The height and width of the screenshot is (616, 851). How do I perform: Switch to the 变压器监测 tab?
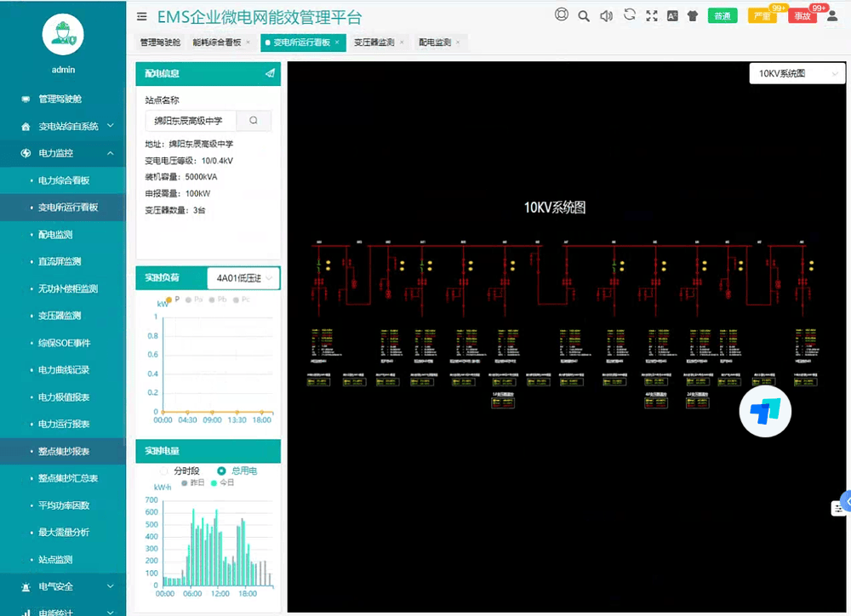coord(374,42)
